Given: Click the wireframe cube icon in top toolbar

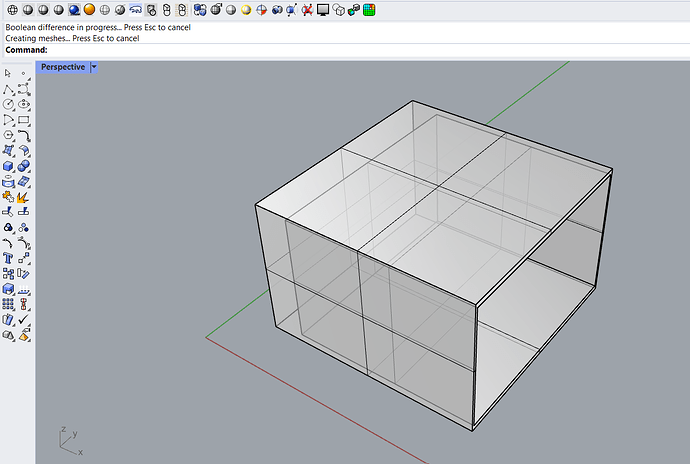Looking at the screenshot, I should 339,10.
